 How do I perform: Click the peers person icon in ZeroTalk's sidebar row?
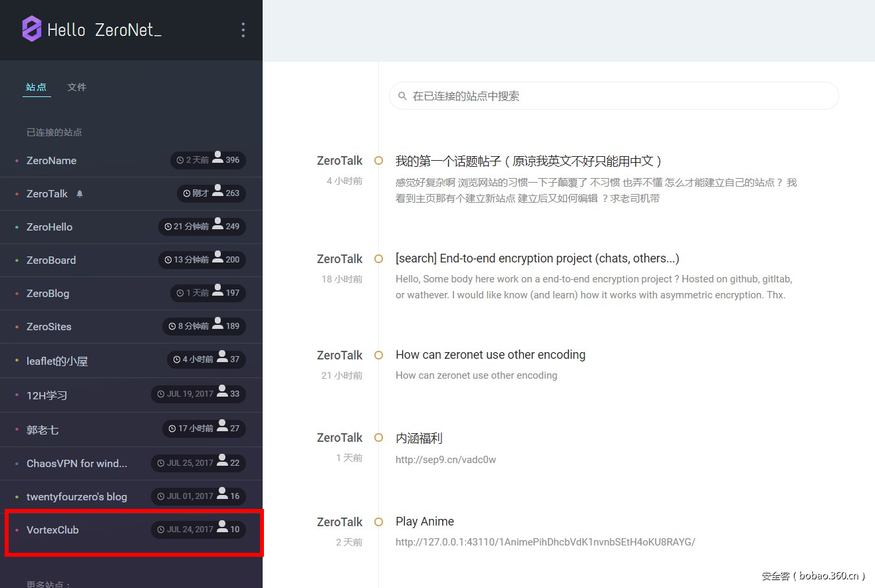pos(217,192)
